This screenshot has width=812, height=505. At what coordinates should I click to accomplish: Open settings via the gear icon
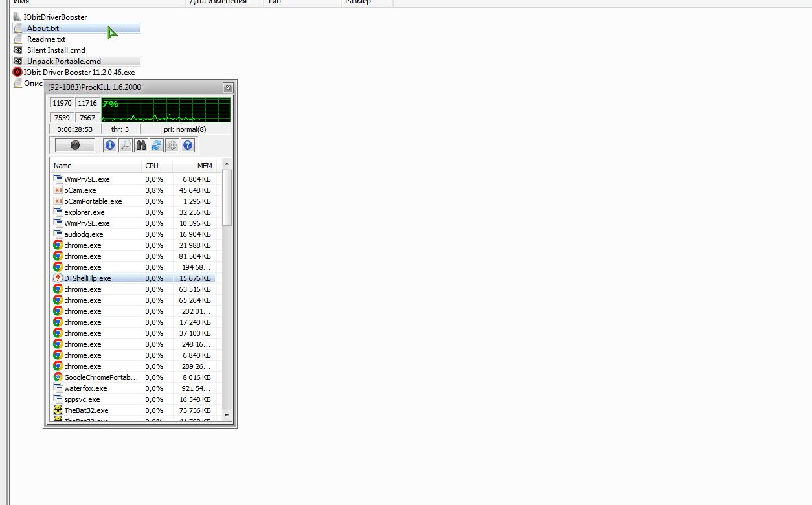pos(172,145)
